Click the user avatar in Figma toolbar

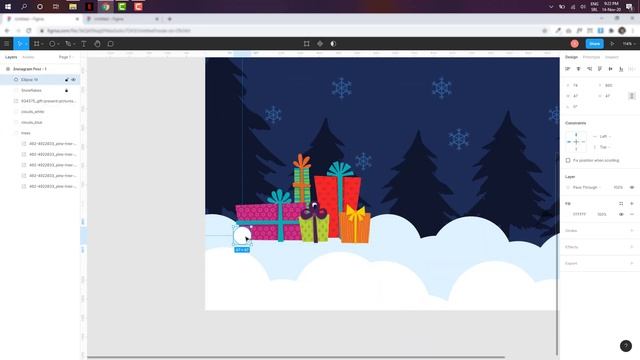coord(574,44)
